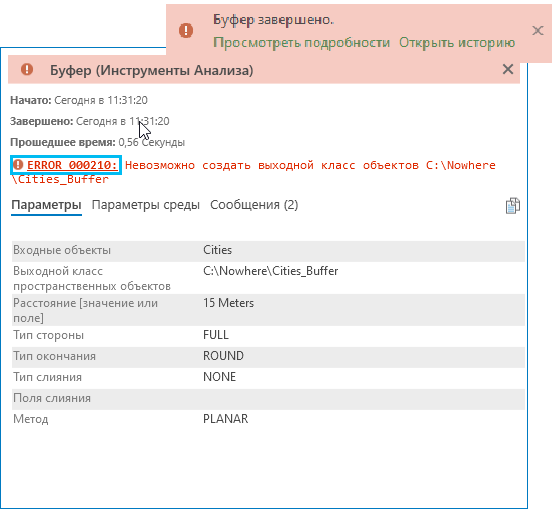553x509 pixels.
Task: Click the Выходной класс пространственных объектов label
Action: (92, 278)
